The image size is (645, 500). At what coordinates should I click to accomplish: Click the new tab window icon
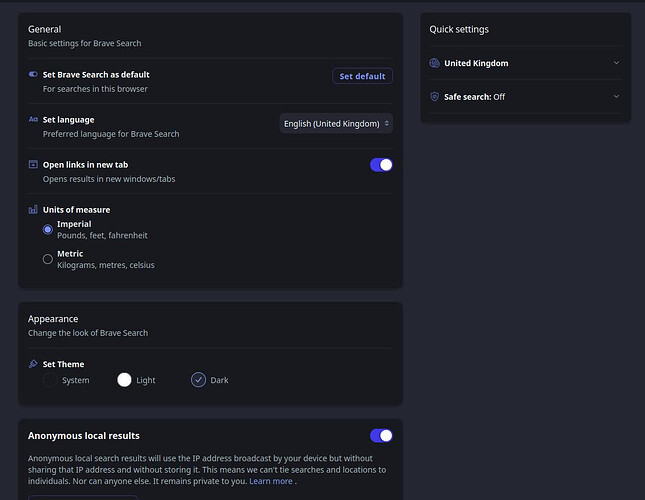33,164
